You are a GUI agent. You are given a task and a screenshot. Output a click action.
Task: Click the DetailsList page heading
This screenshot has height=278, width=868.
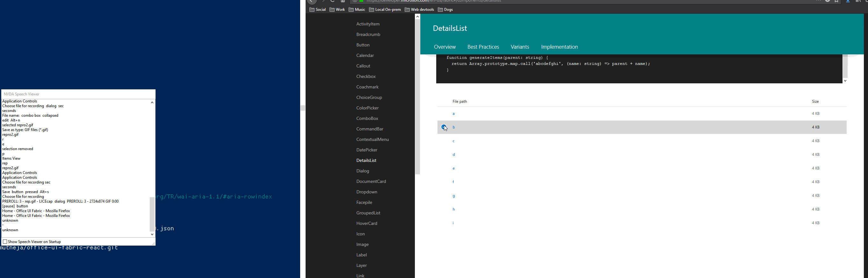[x=450, y=28]
